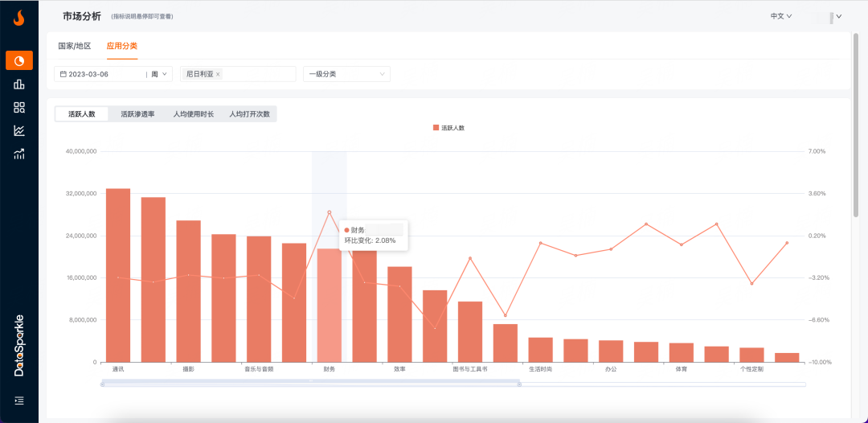Select the 人均使用时长 metric
868x423 pixels.
coord(194,114)
